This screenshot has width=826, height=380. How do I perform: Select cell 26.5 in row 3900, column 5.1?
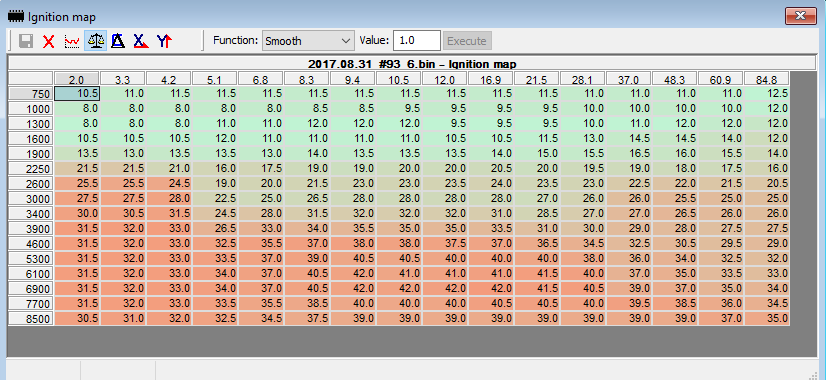click(215, 229)
